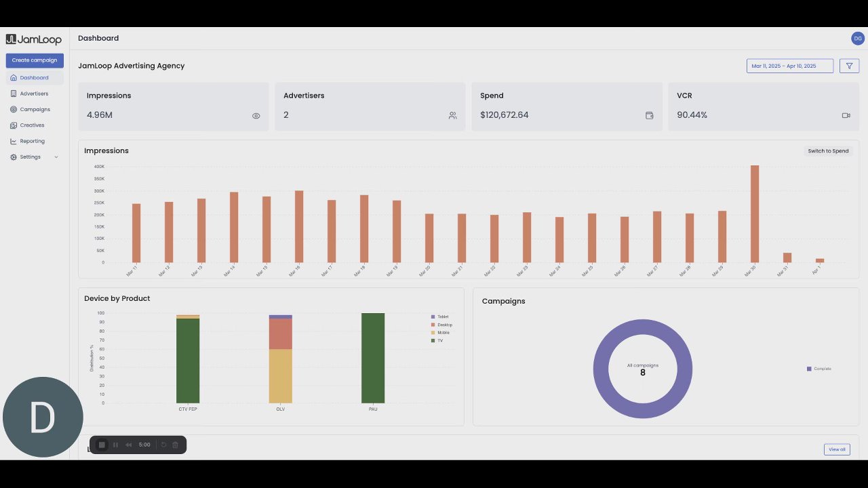Screen dimensions: 868x488
Task: Click the Mar 30 impressions bar
Action: click(755, 213)
